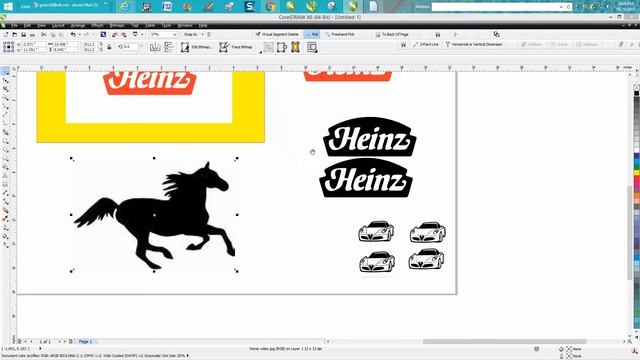Click the Open folder icon
This screenshot has width=640, height=360.
[15, 35]
